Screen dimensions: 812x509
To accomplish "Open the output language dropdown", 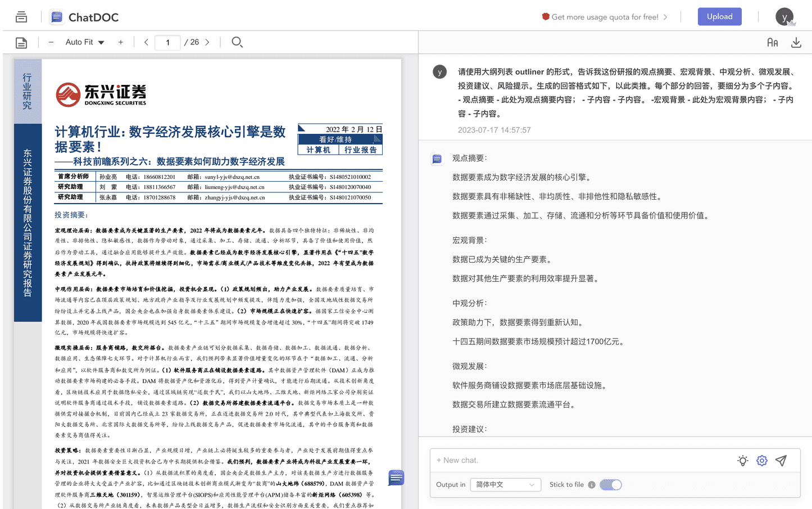I will pyautogui.click(x=505, y=485).
